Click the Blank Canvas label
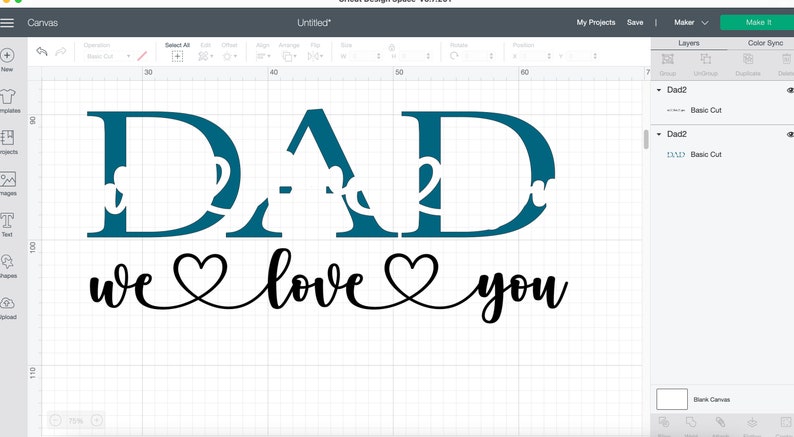 pos(711,400)
